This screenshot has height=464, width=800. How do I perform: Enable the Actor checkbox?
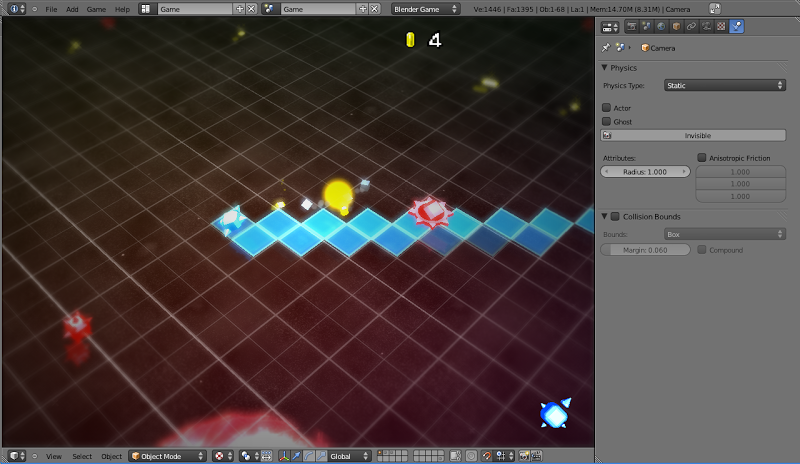click(x=606, y=108)
